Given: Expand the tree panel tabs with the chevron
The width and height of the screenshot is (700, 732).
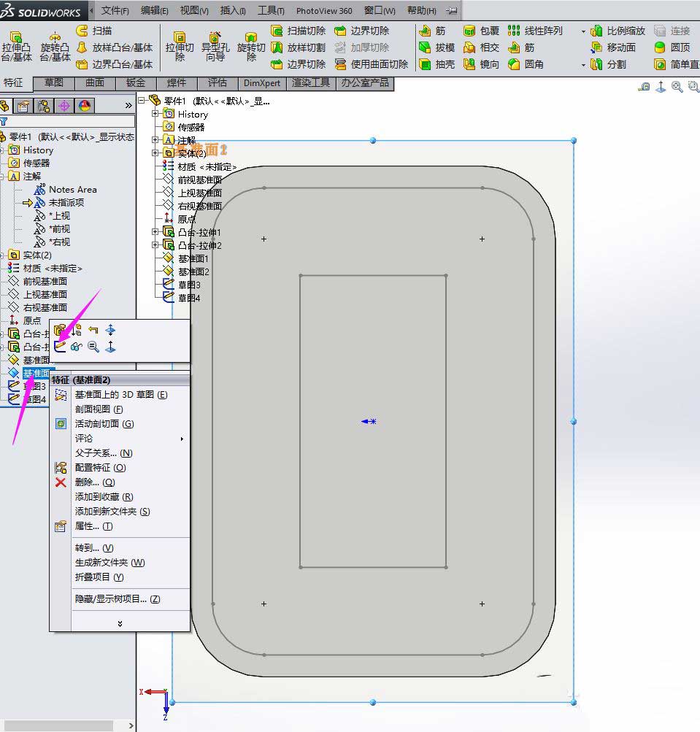Looking at the screenshot, I should [128, 107].
